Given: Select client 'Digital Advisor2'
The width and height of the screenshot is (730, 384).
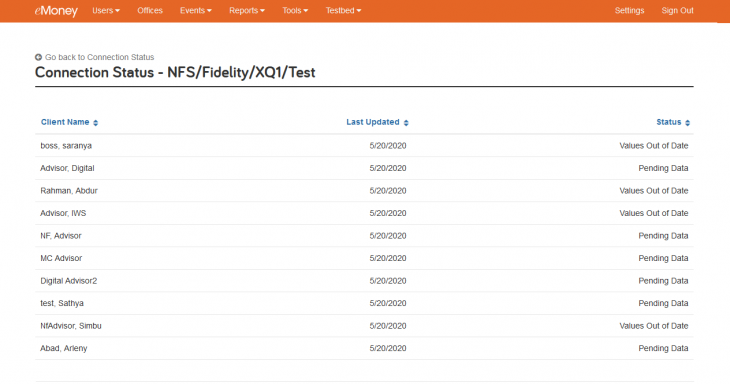Looking at the screenshot, I should click(x=68, y=281).
